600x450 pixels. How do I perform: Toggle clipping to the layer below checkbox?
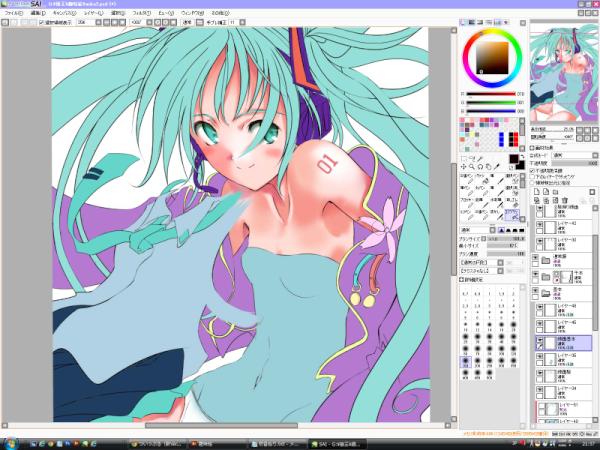tap(532, 177)
